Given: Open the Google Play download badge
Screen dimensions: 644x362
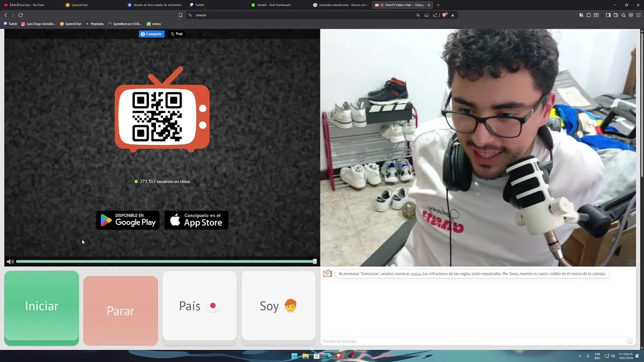Looking at the screenshot, I should pyautogui.click(x=128, y=220).
